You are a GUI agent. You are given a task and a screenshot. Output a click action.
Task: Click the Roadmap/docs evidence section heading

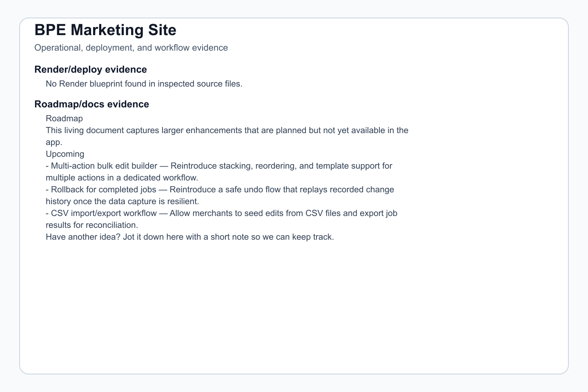click(x=92, y=104)
